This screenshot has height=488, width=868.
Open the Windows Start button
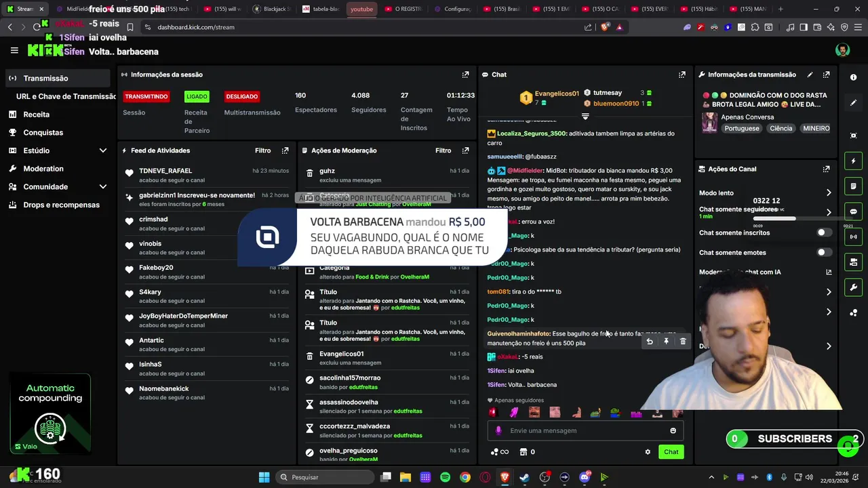(x=264, y=477)
